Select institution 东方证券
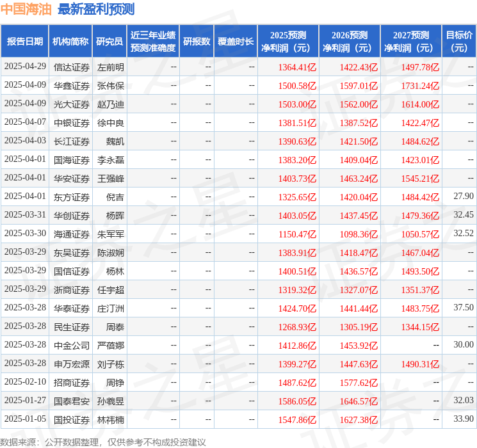The image size is (477, 448). (72, 197)
